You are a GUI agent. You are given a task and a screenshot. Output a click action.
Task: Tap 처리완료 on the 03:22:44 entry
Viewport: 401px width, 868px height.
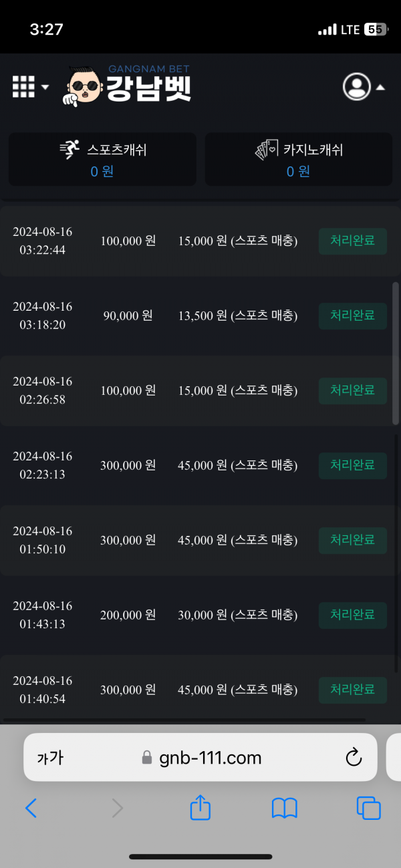352,241
